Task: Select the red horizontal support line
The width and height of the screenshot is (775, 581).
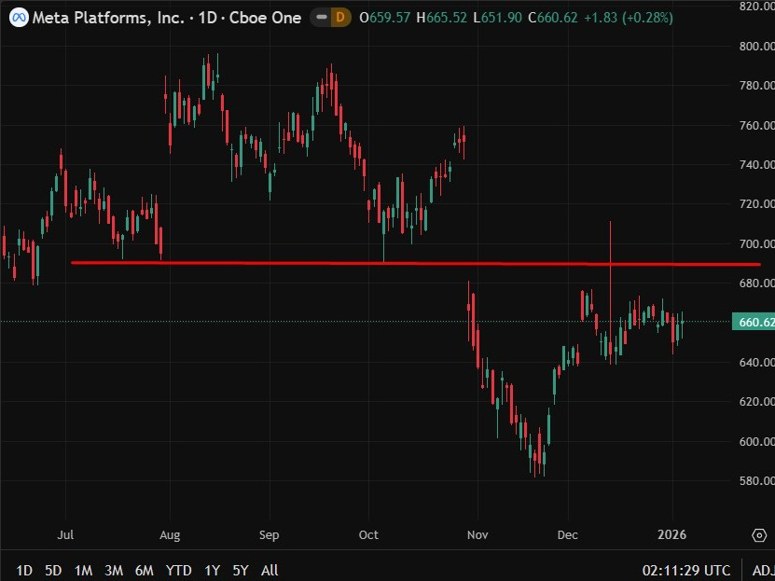Action: point(300,263)
